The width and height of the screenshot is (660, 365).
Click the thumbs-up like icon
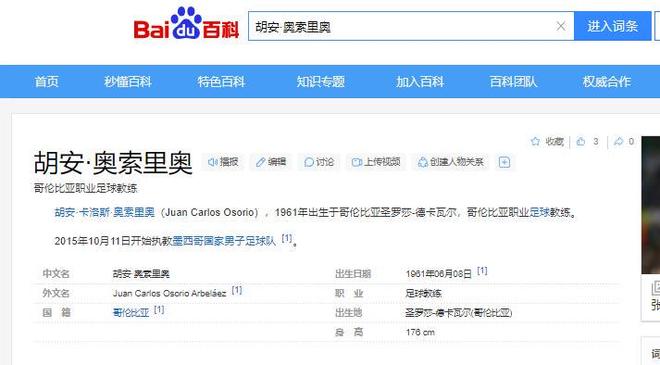(x=581, y=141)
